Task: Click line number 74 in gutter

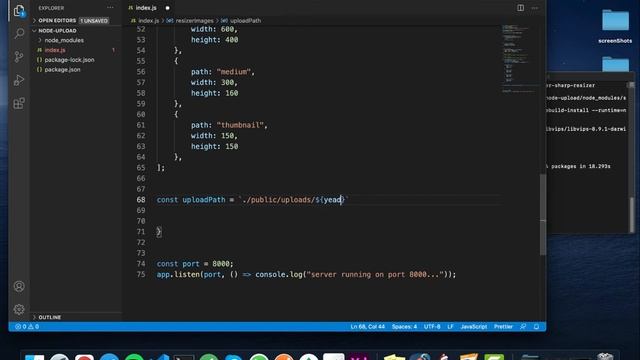Action: [x=141, y=264]
